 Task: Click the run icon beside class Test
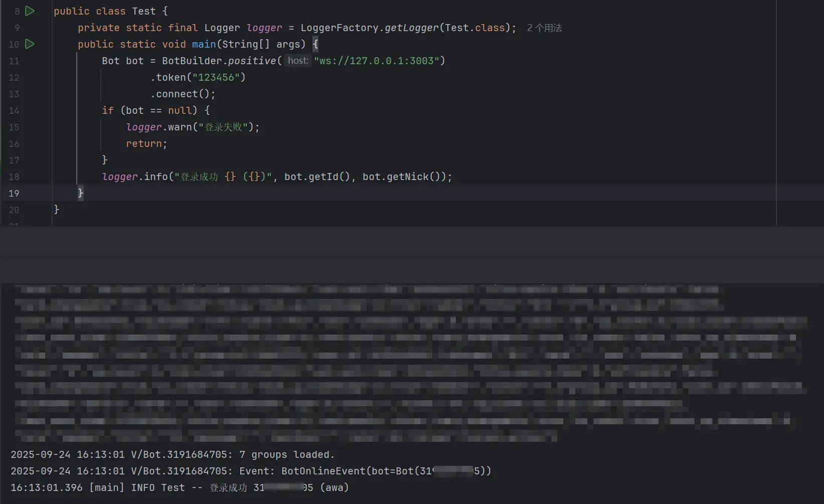click(30, 11)
